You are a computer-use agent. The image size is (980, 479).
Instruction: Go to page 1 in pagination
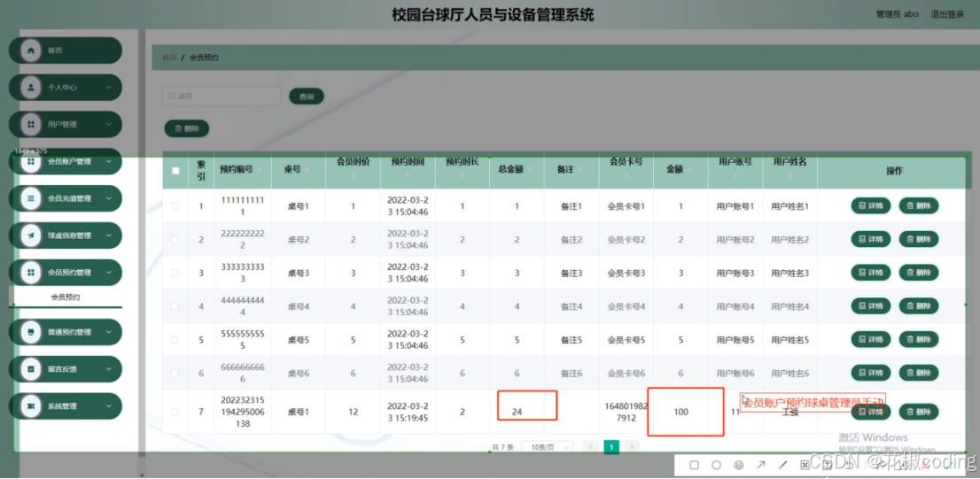pos(611,447)
